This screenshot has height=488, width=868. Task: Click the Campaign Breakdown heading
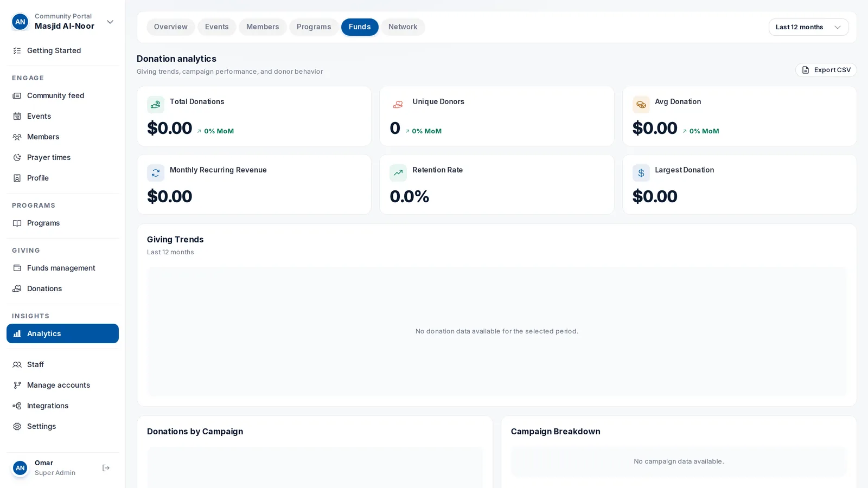tap(556, 432)
